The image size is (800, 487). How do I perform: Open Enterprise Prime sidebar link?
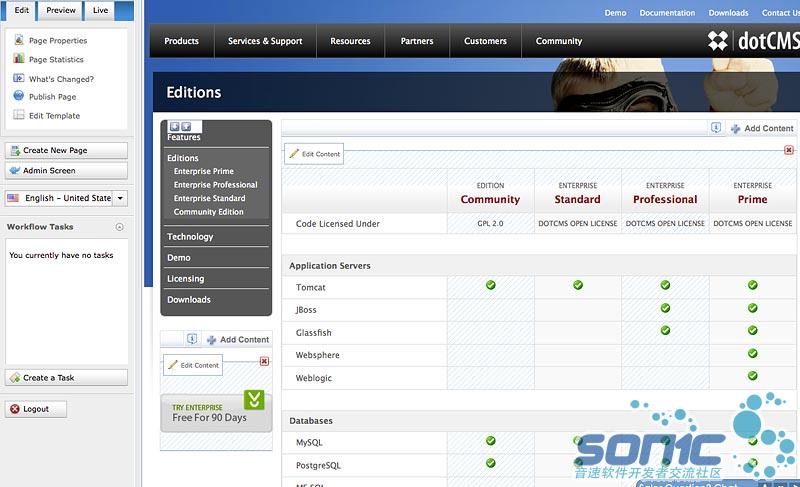pyautogui.click(x=204, y=171)
